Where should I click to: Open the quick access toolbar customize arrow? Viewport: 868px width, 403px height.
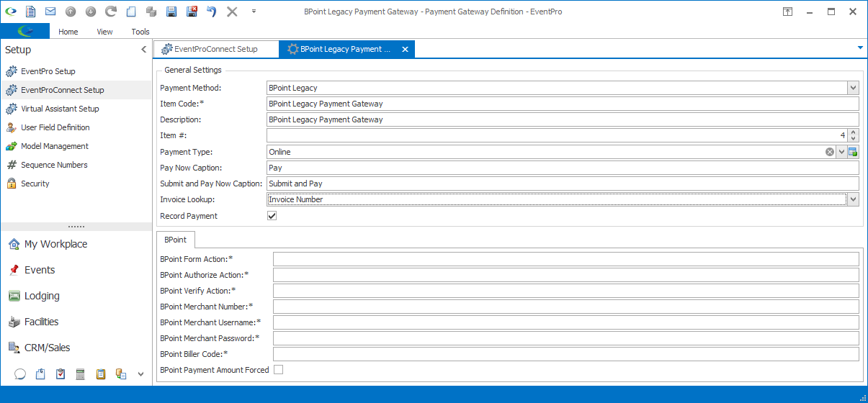click(x=254, y=12)
